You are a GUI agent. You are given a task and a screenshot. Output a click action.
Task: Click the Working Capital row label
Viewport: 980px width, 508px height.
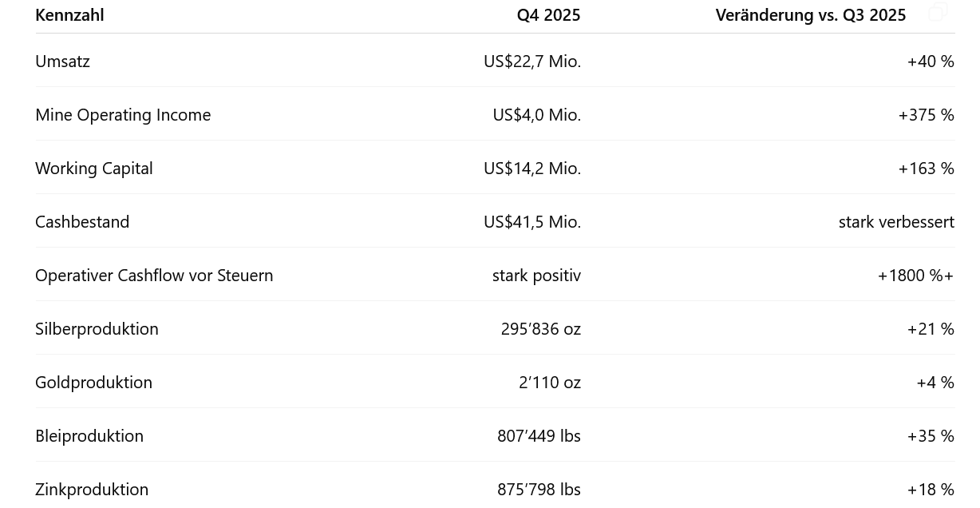click(x=94, y=169)
